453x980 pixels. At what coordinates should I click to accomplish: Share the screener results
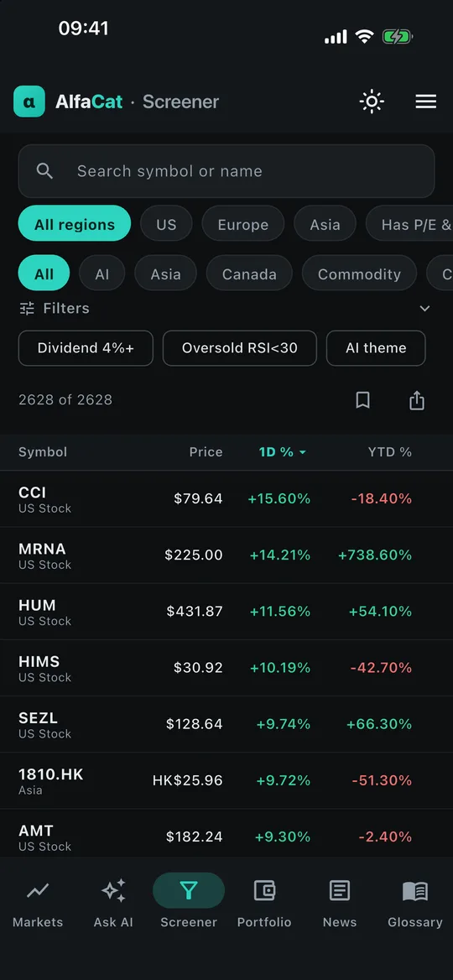417,400
